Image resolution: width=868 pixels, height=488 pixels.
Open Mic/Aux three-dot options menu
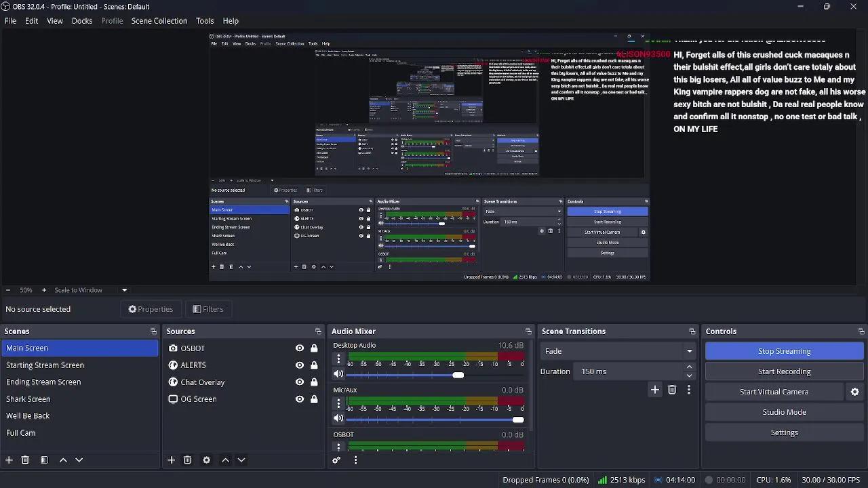tap(338, 403)
